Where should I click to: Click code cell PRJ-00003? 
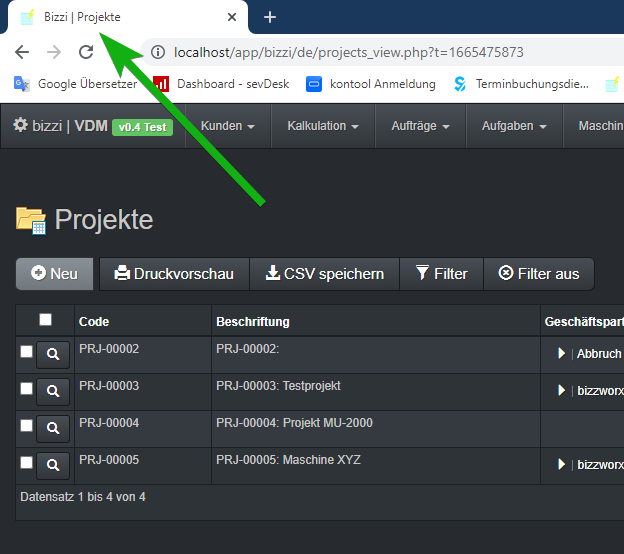tap(109, 386)
